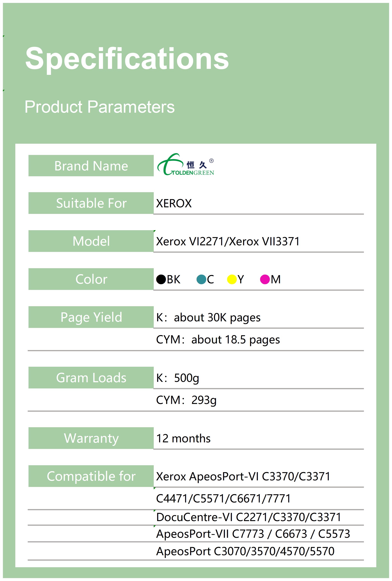The height and width of the screenshot is (581, 392).
Task: Click the Warranty label box
Action: coord(91,438)
